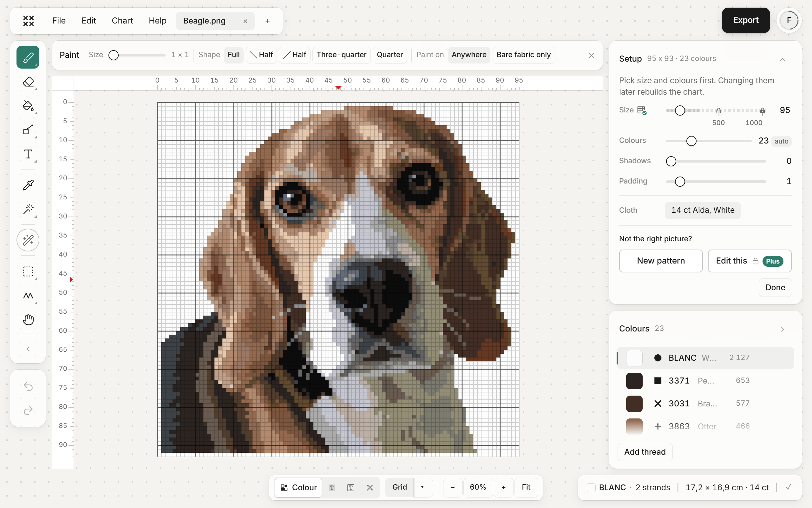Image resolution: width=812 pixels, height=508 pixels.
Task: Click Done in the Setup panel
Action: (x=775, y=288)
